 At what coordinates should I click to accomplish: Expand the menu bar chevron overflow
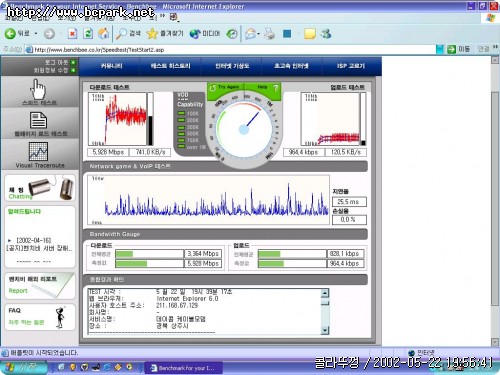[162, 16]
